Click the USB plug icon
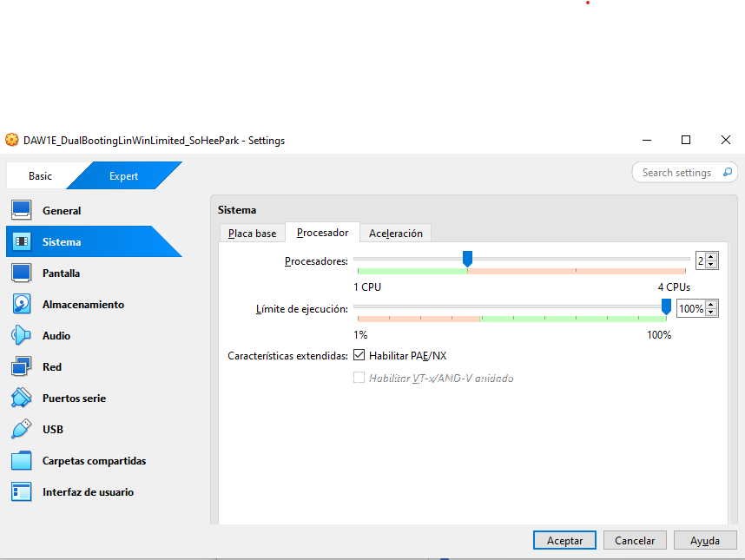This screenshot has height=560, width=745. click(x=22, y=429)
